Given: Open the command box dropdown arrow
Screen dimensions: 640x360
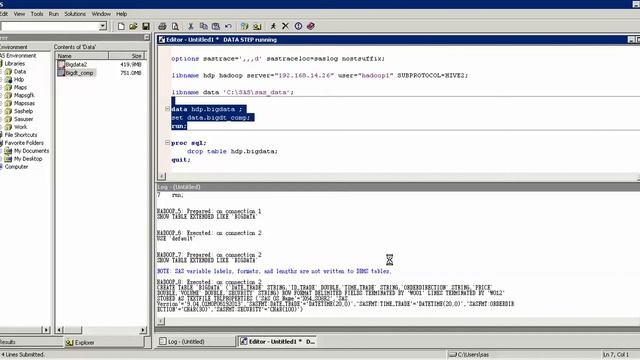Looking at the screenshot, I should [102, 26].
